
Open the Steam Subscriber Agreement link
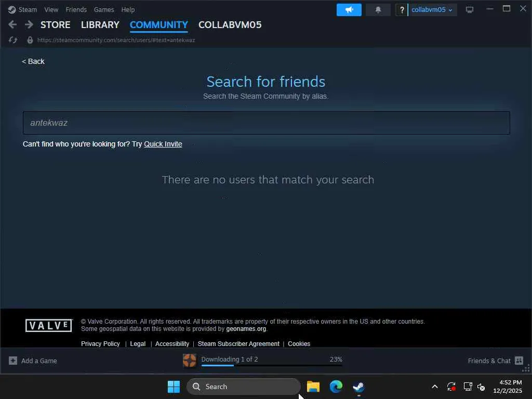238,344
